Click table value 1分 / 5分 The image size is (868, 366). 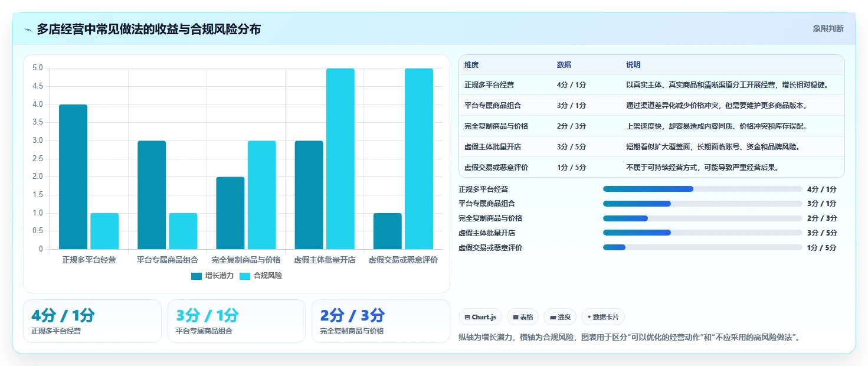[x=571, y=168]
